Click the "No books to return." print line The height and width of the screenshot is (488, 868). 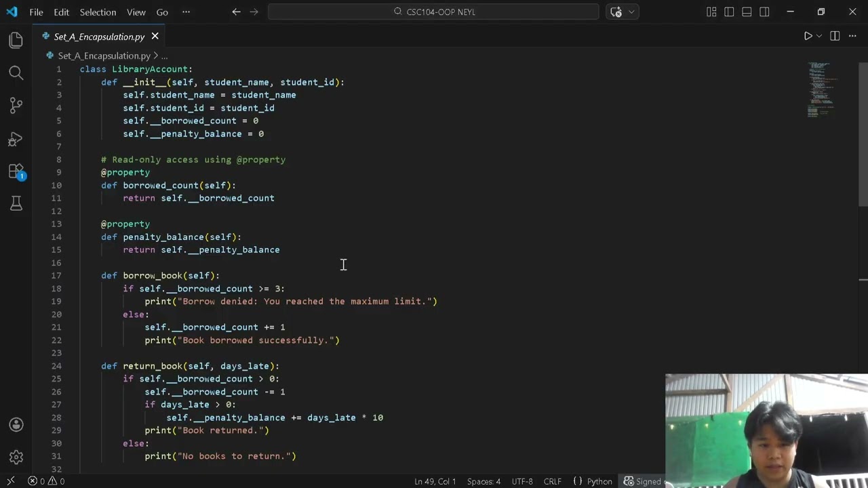pyautogui.click(x=220, y=456)
